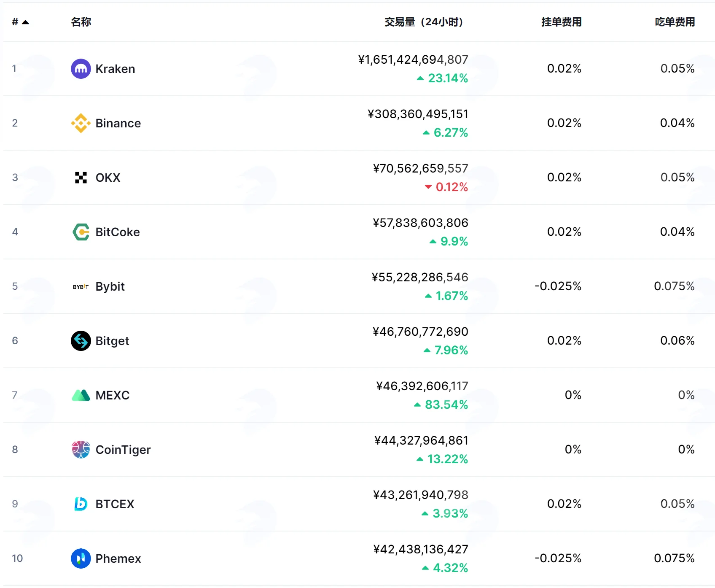Sort by 交易量 (24小时) column header
This screenshot has height=588, width=715.
coord(424,22)
